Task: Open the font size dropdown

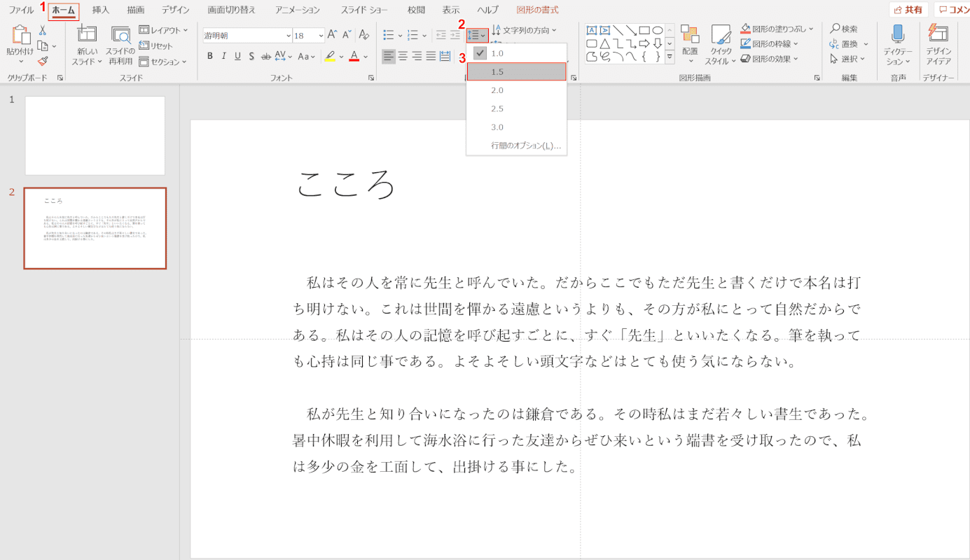Action: [x=321, y=35]
